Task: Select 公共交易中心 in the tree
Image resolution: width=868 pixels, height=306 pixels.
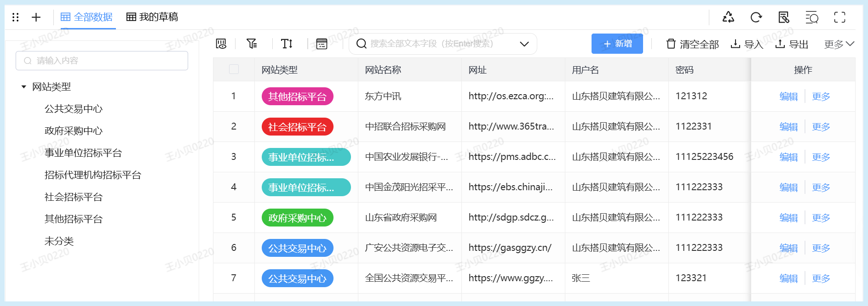Action: pyautogui.click(x=74, y=109)
